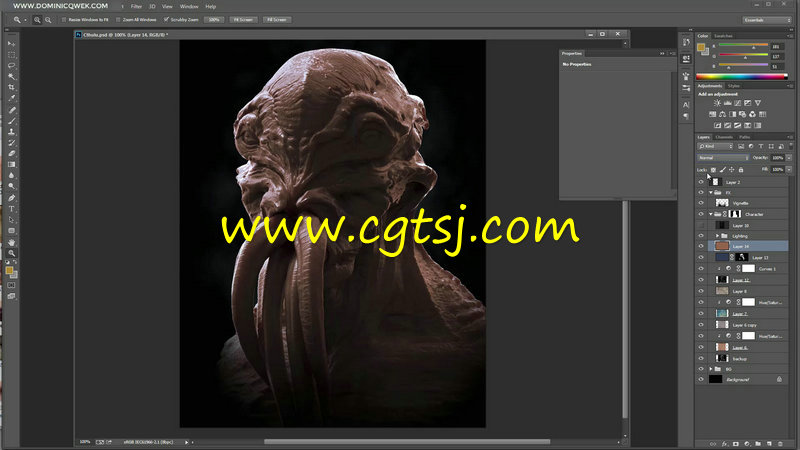Click the Fit Screen button
Screen dimensions: 800x450
click(243, 20)
